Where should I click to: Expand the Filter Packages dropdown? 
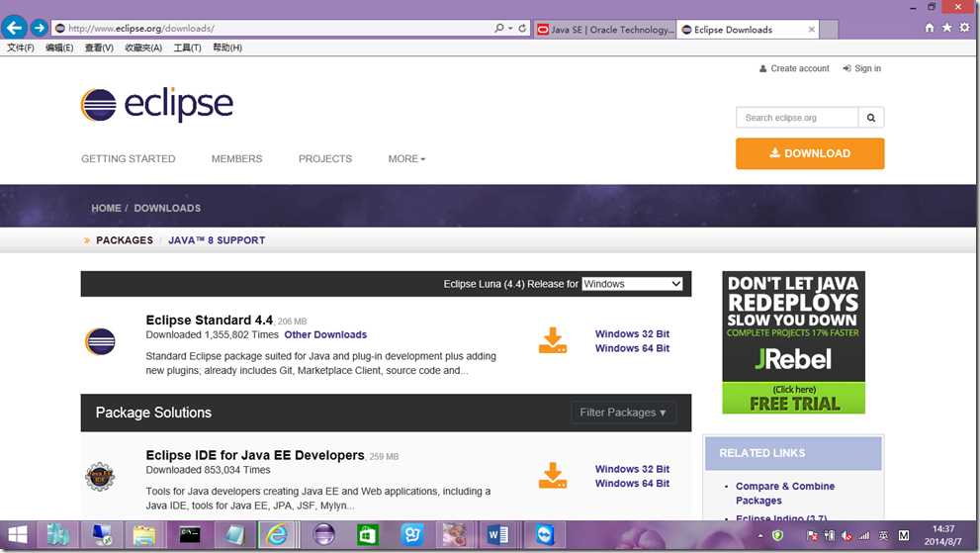(x=622, y=413)
